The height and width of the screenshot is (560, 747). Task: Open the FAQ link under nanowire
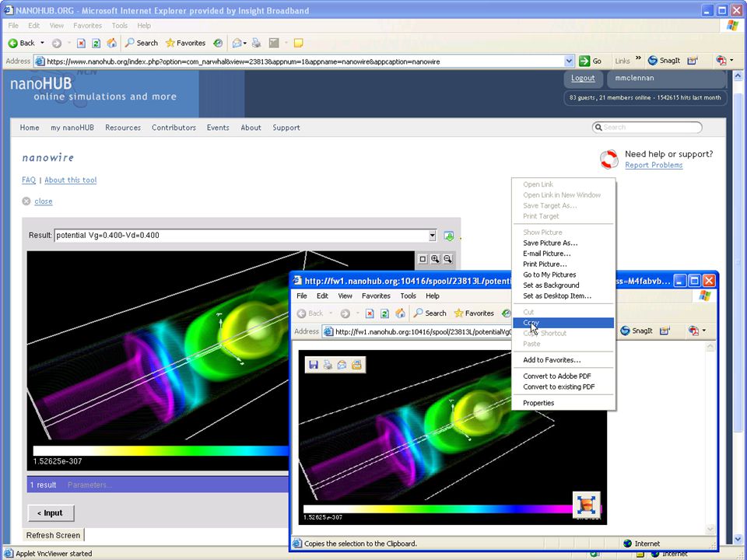pos(29,180)
